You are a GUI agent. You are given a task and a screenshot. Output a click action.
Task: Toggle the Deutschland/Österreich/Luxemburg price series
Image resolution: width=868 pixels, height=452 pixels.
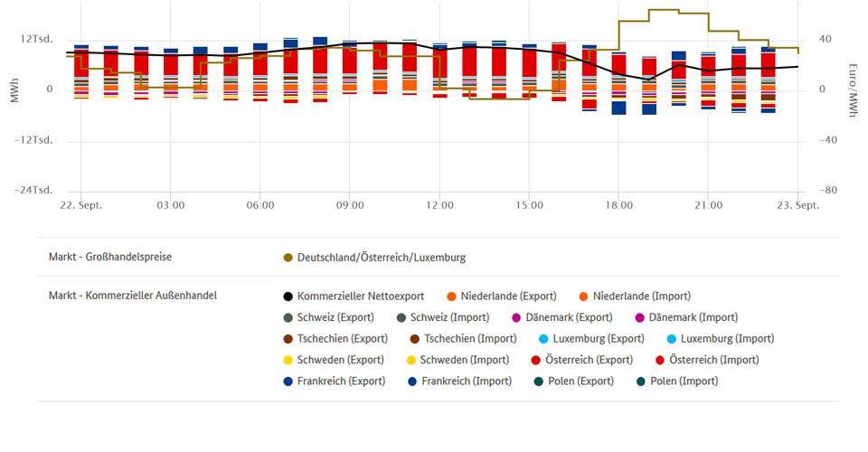(x=374, y=258)
